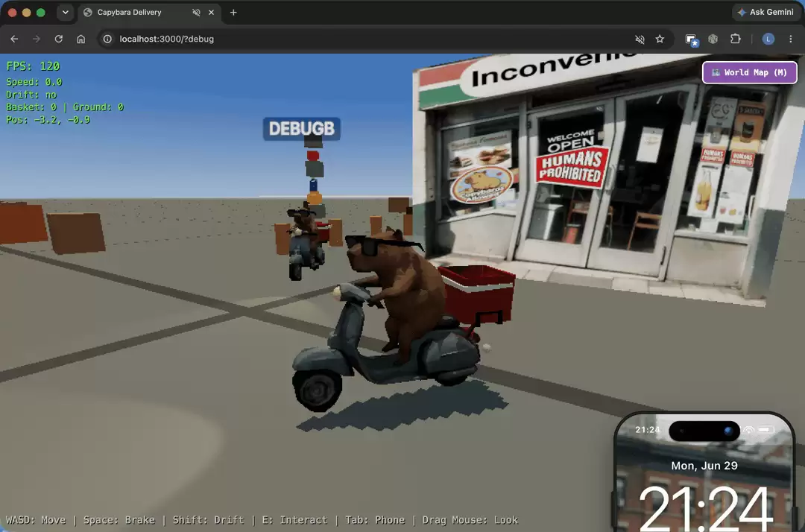Reload the localhost page

point(59,39)
